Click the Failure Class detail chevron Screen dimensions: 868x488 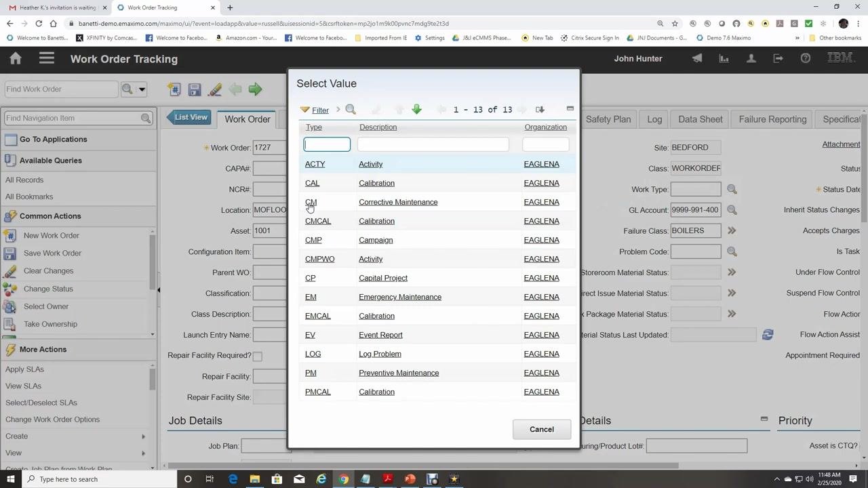tap(732, 230)
